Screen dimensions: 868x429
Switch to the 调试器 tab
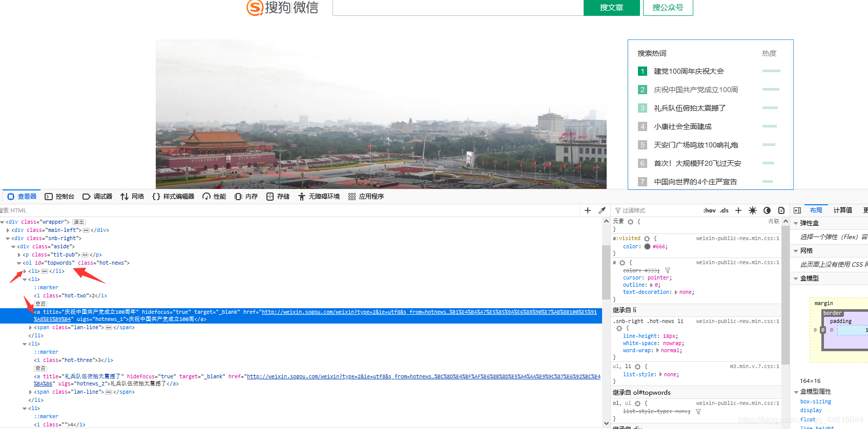97,197
